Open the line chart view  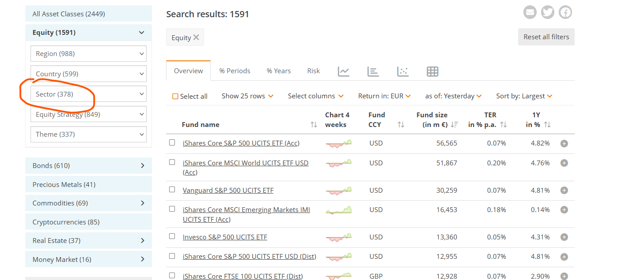coord(344,71)
